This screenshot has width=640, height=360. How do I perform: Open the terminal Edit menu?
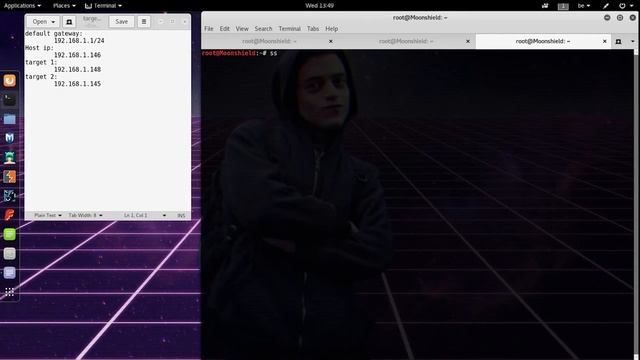224,29
